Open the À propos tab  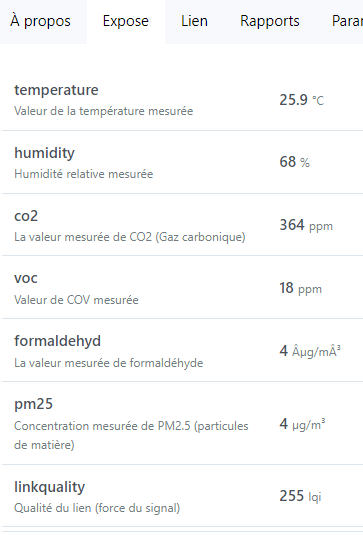41,21
